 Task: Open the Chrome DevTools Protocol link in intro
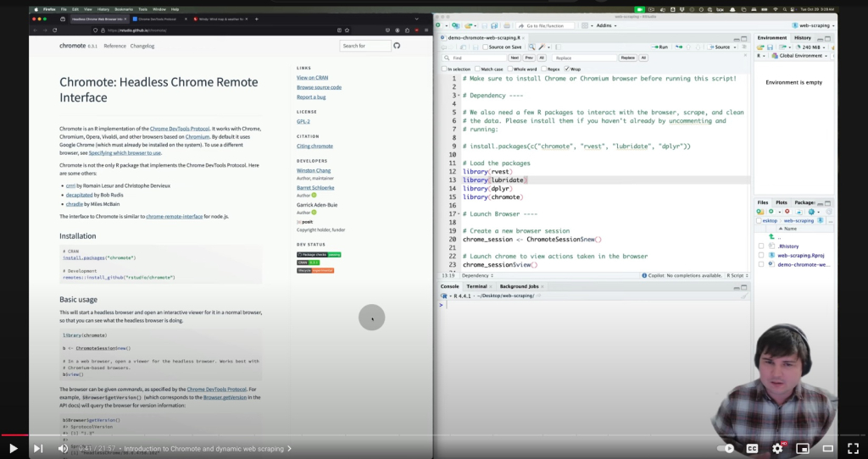click(x=180, y=128)
